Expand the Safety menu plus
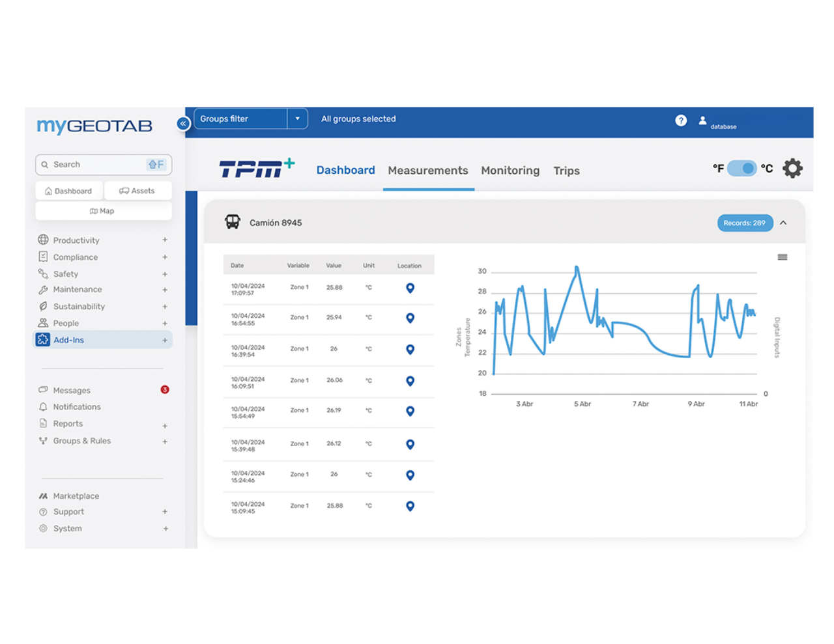Viewport: 834px width, 644px height. (x=165, y=274)
